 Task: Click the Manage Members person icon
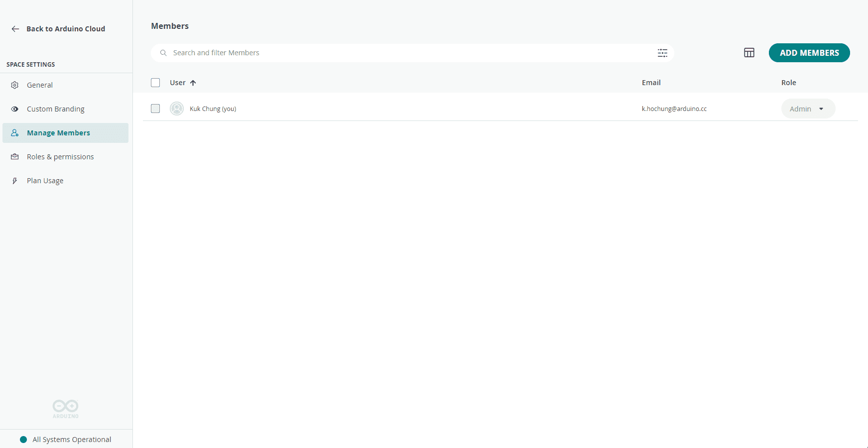coord(15,133)
